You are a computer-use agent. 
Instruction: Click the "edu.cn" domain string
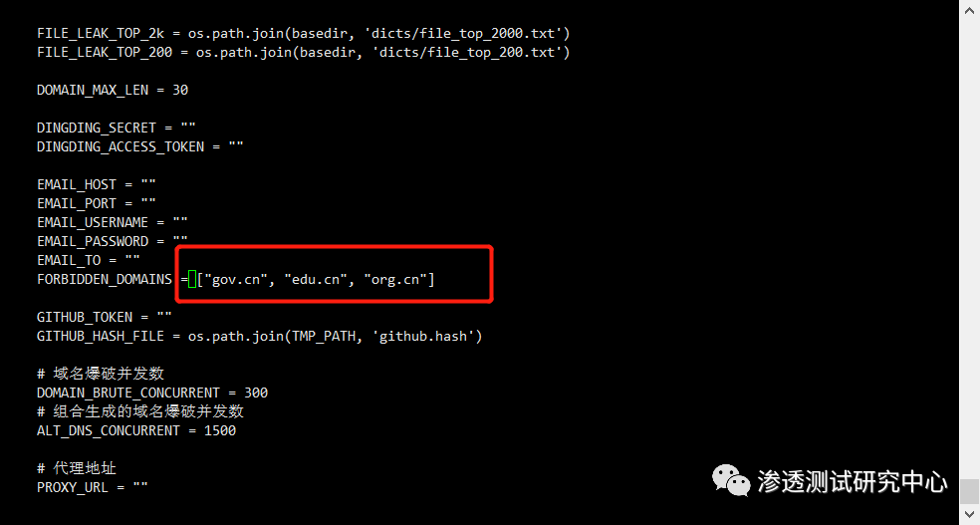317,279
